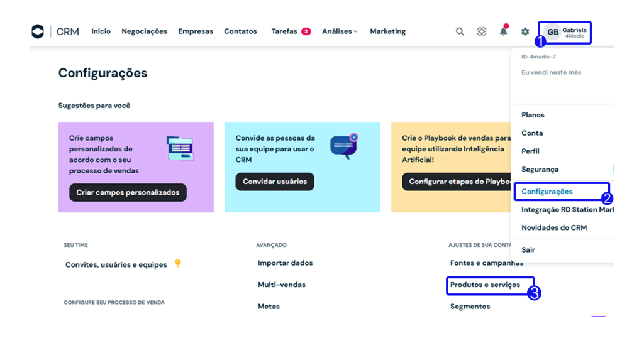
Task: Click the lightbulb hint icon
Action: point(178,263)
